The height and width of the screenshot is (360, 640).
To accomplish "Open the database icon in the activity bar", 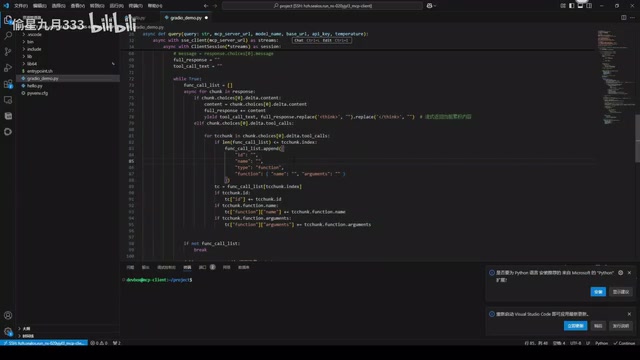I will 8,116.
